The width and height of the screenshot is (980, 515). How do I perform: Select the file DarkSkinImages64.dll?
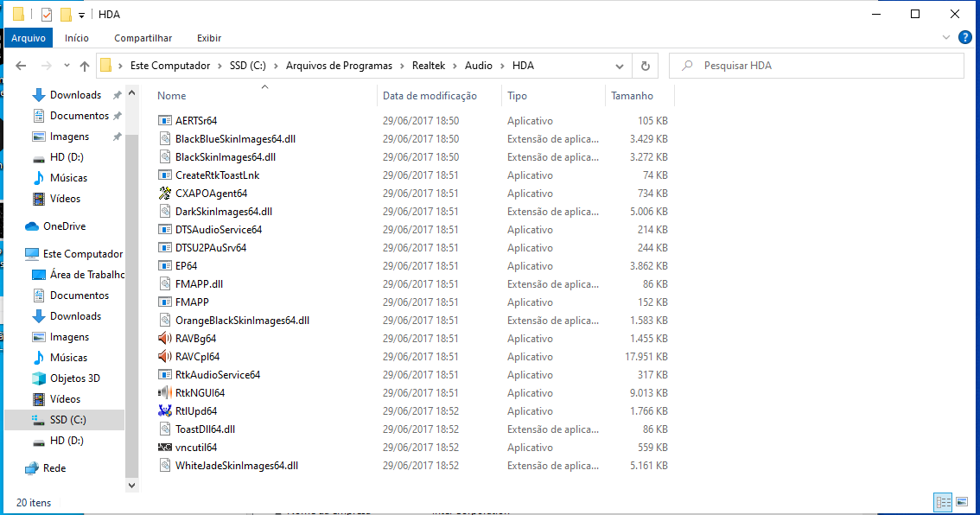pos(223,211)
